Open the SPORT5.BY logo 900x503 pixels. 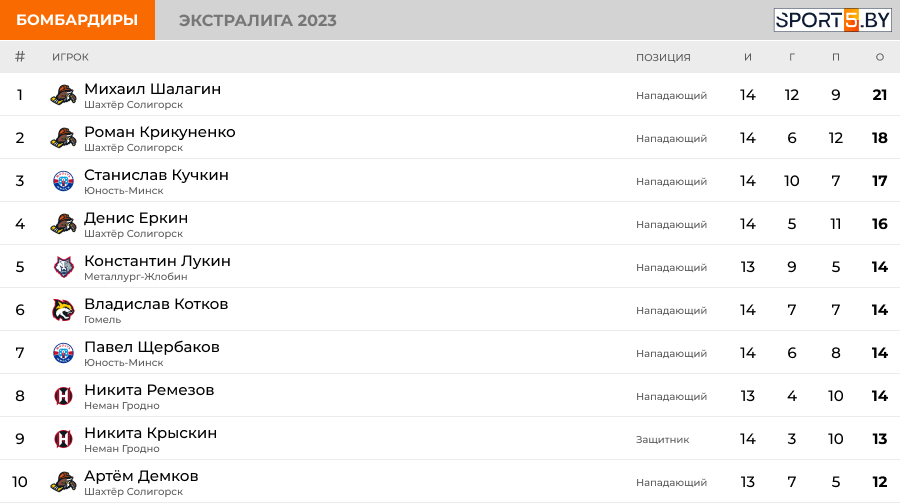(832, 20)
